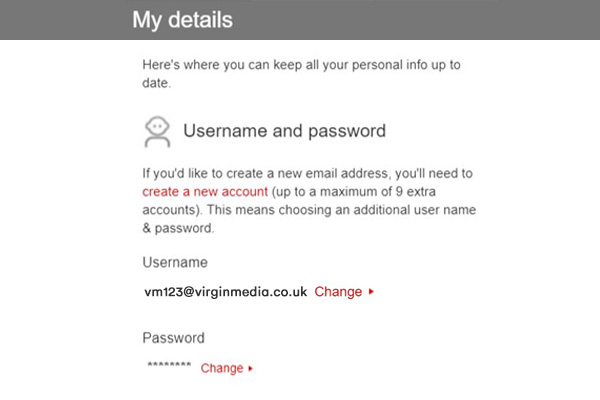Click the red arrow beside password Change

pos(250,369)
